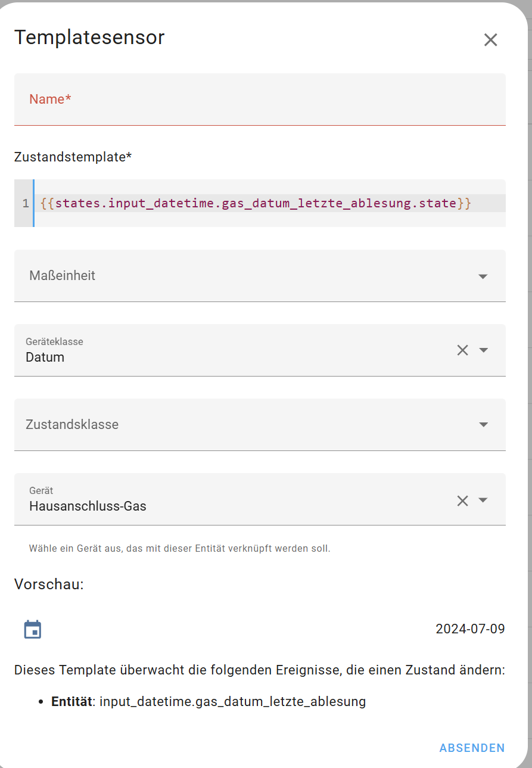Click line number 1 in the editor gutter

(26, 203)
